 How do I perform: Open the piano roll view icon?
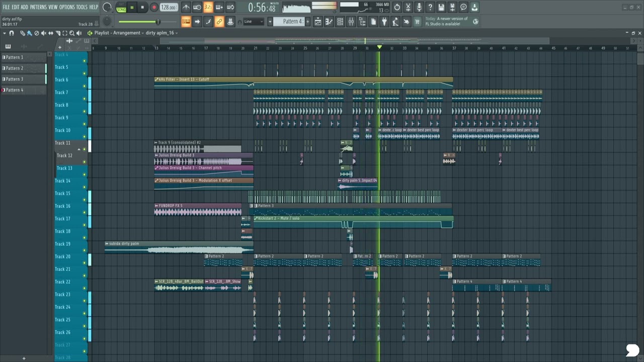click(x=329, y=21)
